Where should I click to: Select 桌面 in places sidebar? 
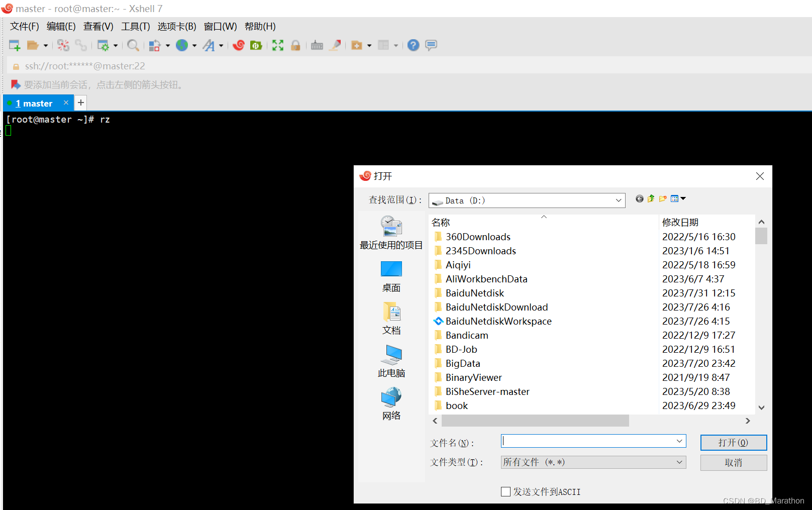tap(391, 277)
